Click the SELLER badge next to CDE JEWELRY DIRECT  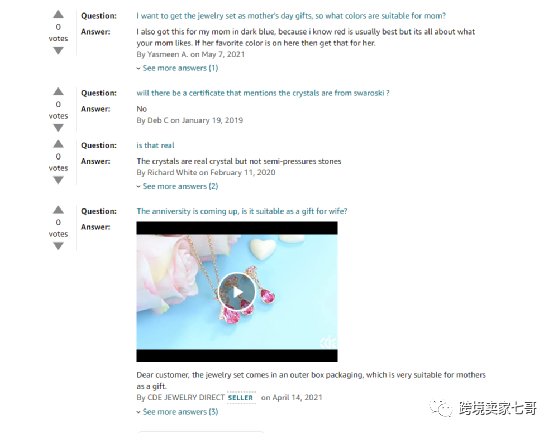[x=241, y=398]
